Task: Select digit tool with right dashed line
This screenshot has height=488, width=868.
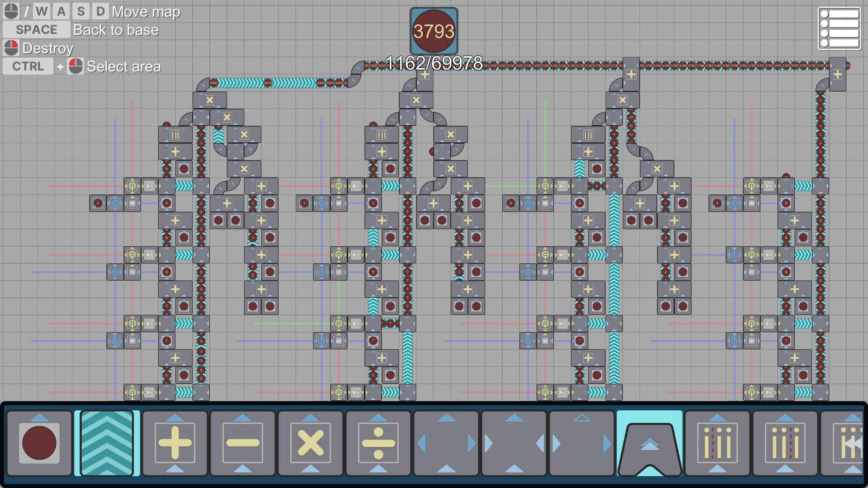Action: click(x=785, y=443)
